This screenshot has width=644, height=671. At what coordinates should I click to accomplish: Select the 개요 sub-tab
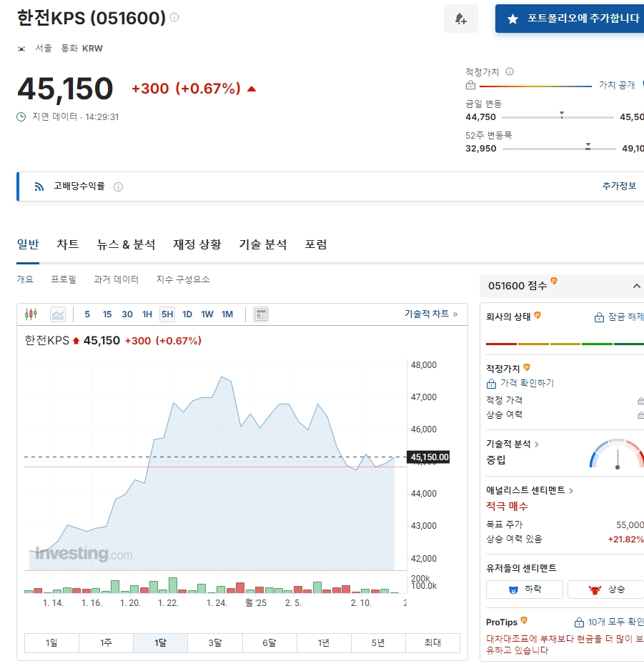point(25,279)
